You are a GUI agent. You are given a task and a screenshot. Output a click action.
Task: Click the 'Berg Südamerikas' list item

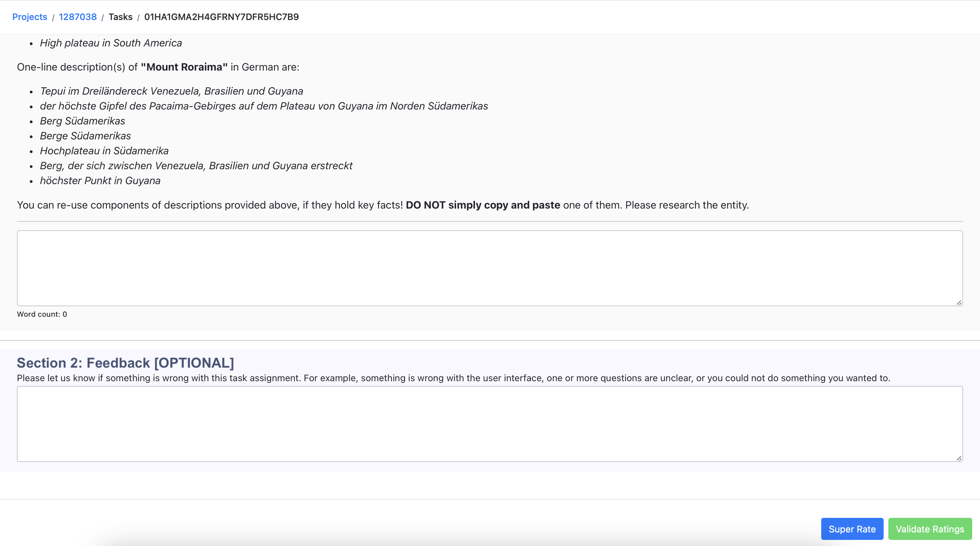(x=82, y=121)
